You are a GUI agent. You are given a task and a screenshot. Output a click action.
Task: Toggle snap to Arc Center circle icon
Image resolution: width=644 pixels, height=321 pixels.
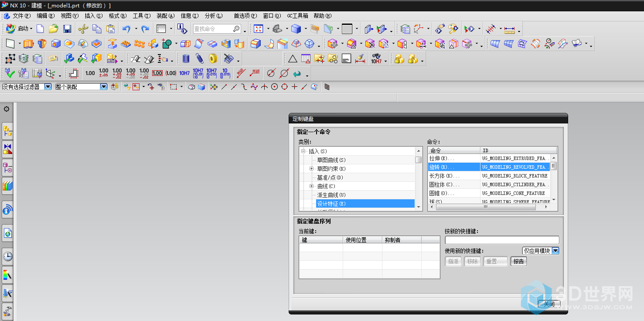pos(275,87)
